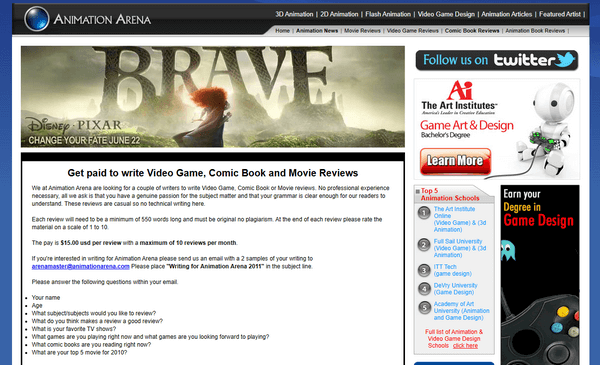Select the number 1 school badge
Viewport: 600px width, 365px height.
(x=424, y=212)
